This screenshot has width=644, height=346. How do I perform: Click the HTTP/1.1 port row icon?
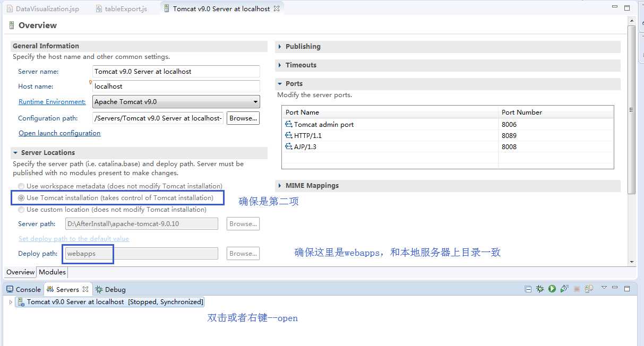coord(289,135)
